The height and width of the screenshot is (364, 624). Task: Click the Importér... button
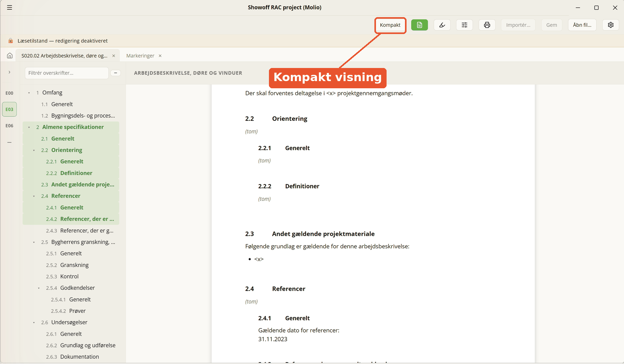coord(518,25)
